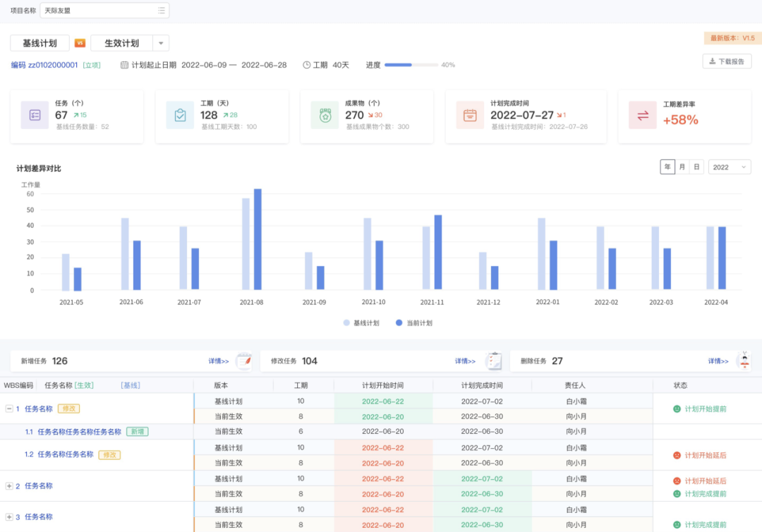Click the up-arrow 15 trend in 任务 card
762x532 pixels.
(x=80, y=115)
